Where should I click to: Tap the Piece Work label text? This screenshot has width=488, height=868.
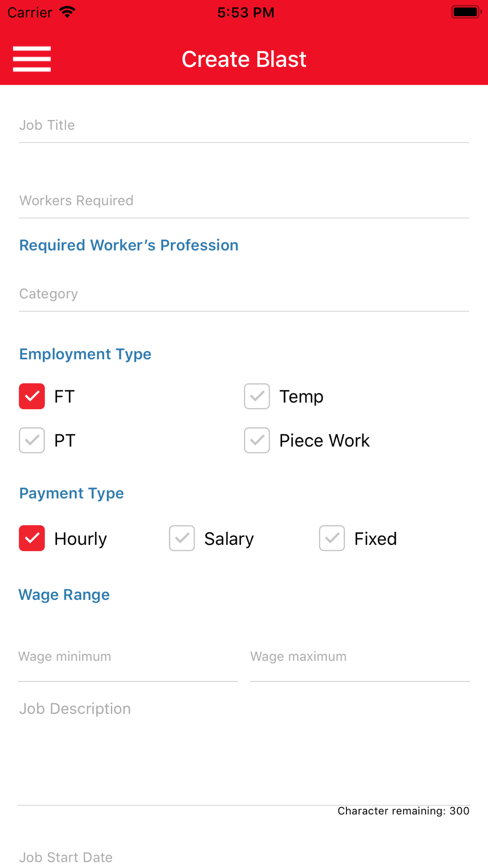pyautogui.click(x=325, y=440)
